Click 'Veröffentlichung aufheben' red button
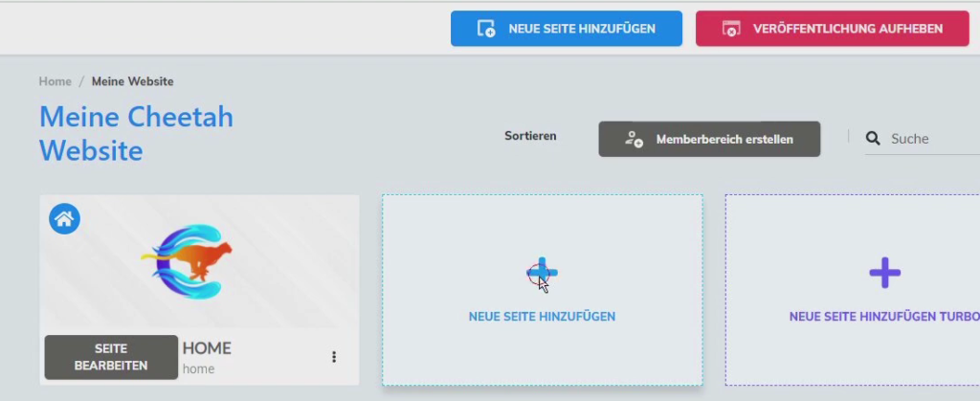980x401 pixels. (x=833, y=29)
